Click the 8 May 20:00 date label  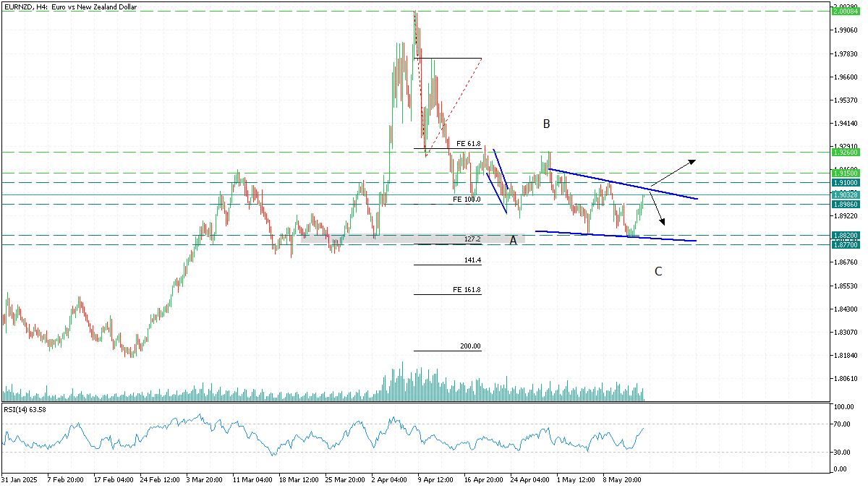(623, 480)
